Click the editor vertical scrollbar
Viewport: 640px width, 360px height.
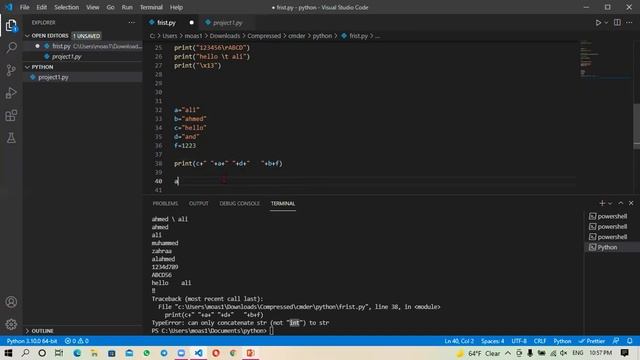point(636,127)
